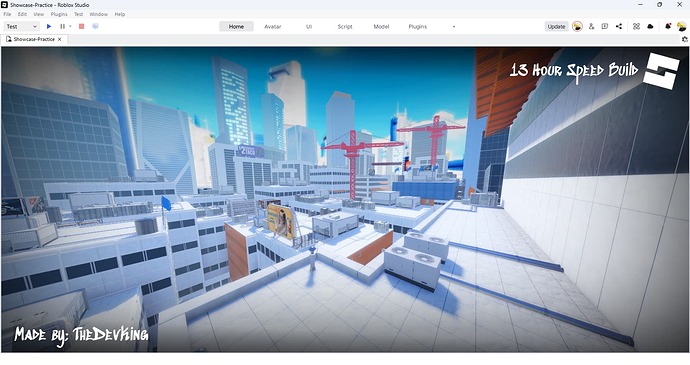Image resolution: width=690 pixels, height=365 pixels.
Task: Click the collaborator avatar with red ring
Action: click(577, 26)
